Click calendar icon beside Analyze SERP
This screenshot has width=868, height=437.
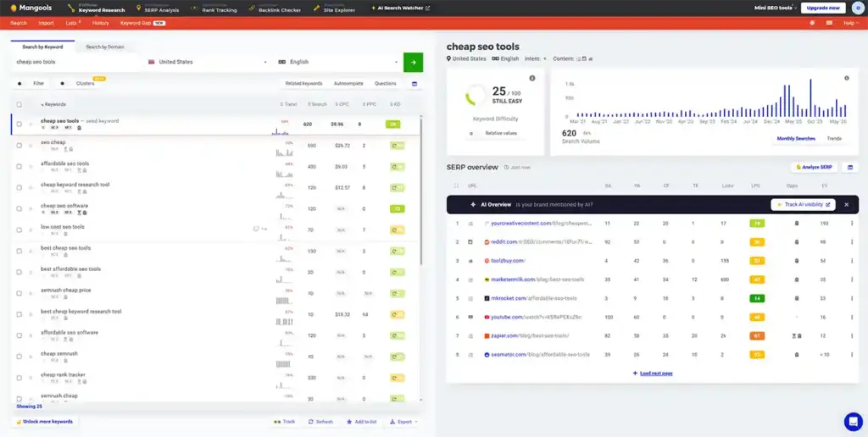(849, 167)
